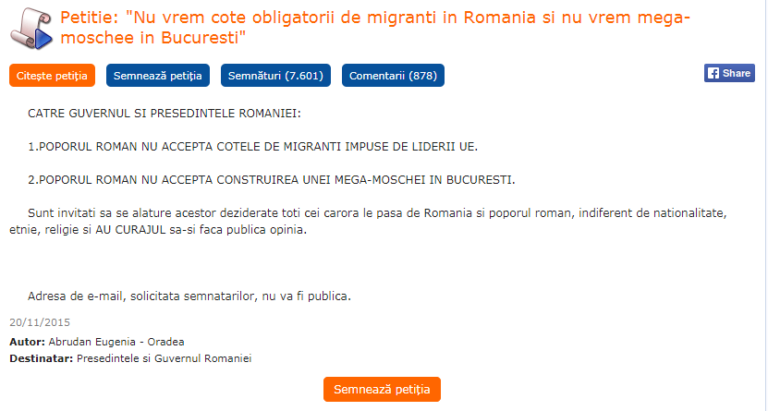Click the date 20/11/2015
Viewport: 768px width, 411px height.
pyautogui.click(x=39, y=322)
